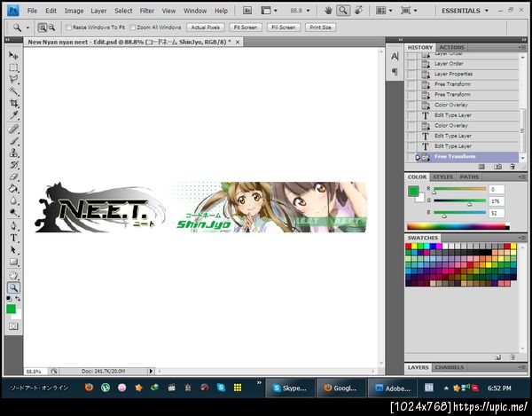Select the Blur tool
The height and width of the screenshot is (416, 532).
pyautogui.click(x=13, y=200)
